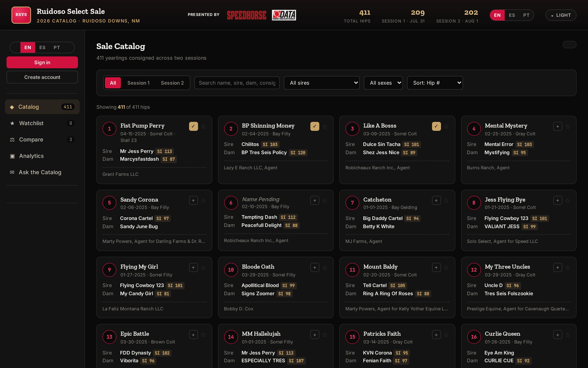Select ES language in top header
Viewport: 588px width, 368px height.
(512, 15)
